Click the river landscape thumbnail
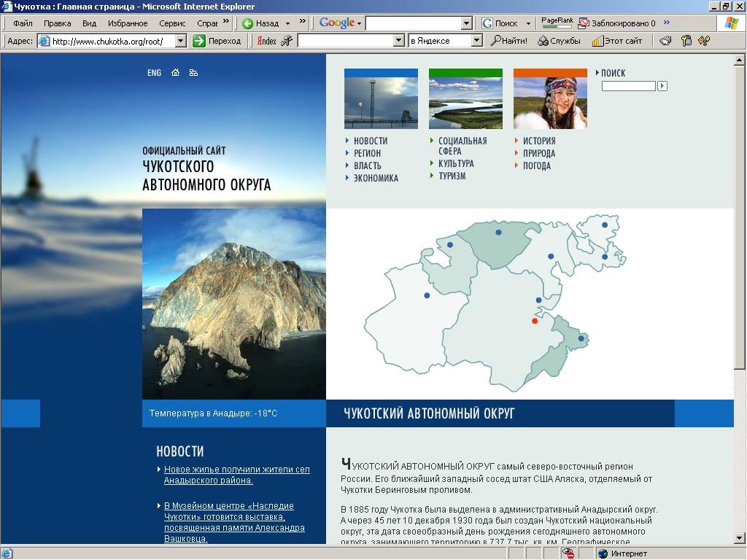 pos(465,98)
